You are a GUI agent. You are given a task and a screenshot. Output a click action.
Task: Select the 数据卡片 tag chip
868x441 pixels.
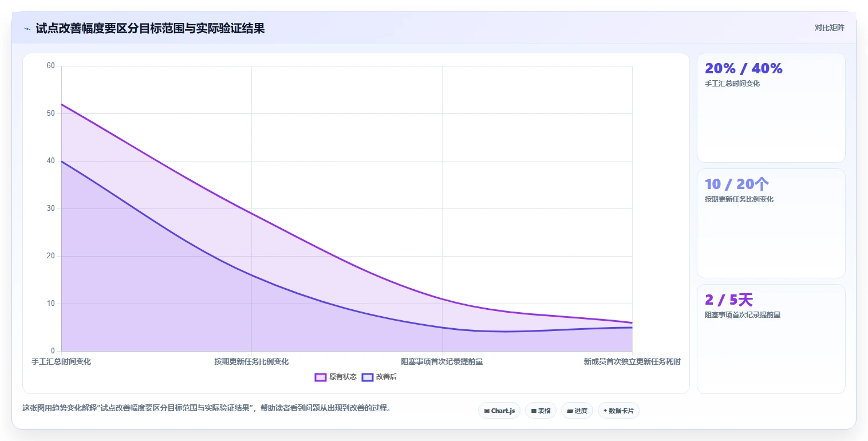pyautogui.click(x=618, y=411)
